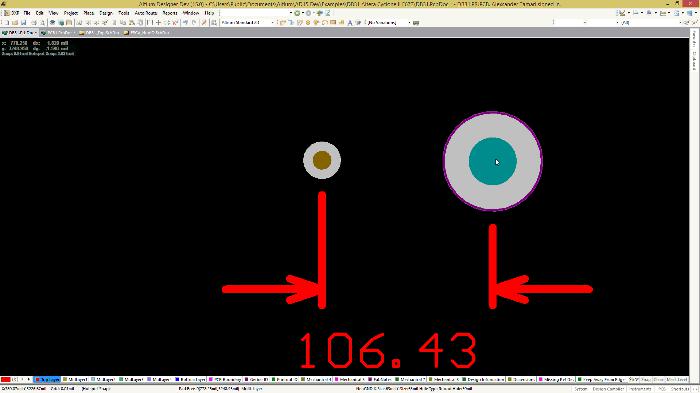This screenshot has width=700, height=393.
Task: Click the layer-set icon beside No Variations
Action: (416, 22)
